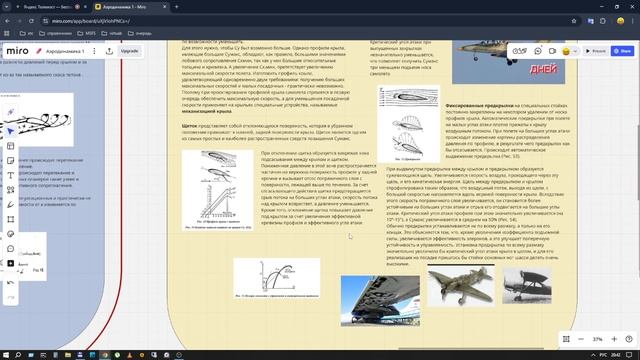
Task: Open the Sticker and emoji tool
Action: click(11, 234)
